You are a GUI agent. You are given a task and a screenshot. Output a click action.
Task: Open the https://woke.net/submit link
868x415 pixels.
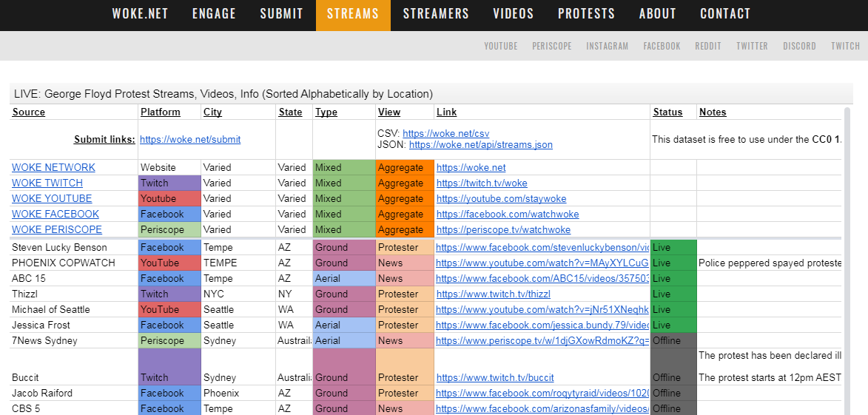tap(190, 140)
